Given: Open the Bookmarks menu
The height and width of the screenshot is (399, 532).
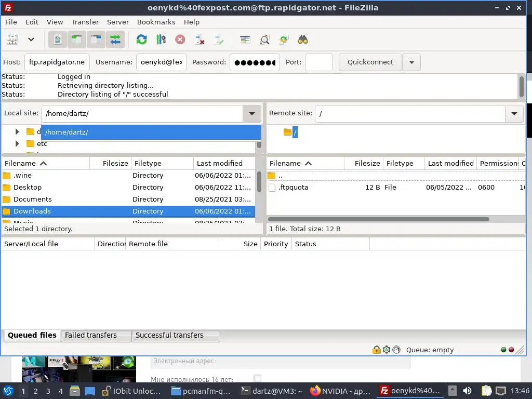Looking at the screenshot, I should pyautogui.click(x=156, y=22).
